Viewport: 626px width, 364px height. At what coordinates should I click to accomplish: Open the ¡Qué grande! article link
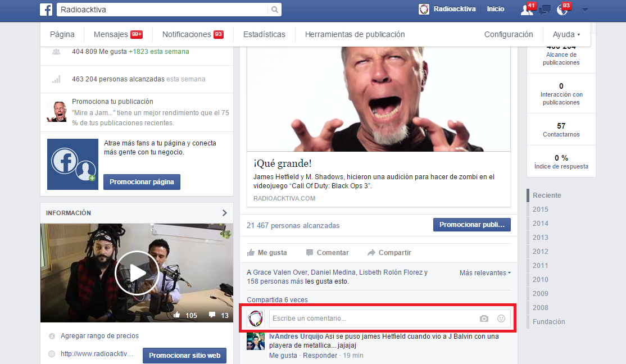click(283, 163)
